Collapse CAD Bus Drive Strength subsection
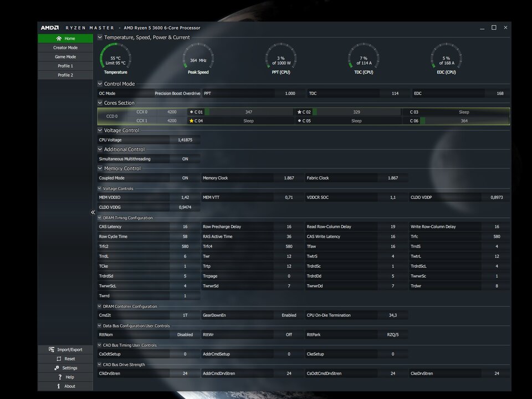 click(99, 365)
